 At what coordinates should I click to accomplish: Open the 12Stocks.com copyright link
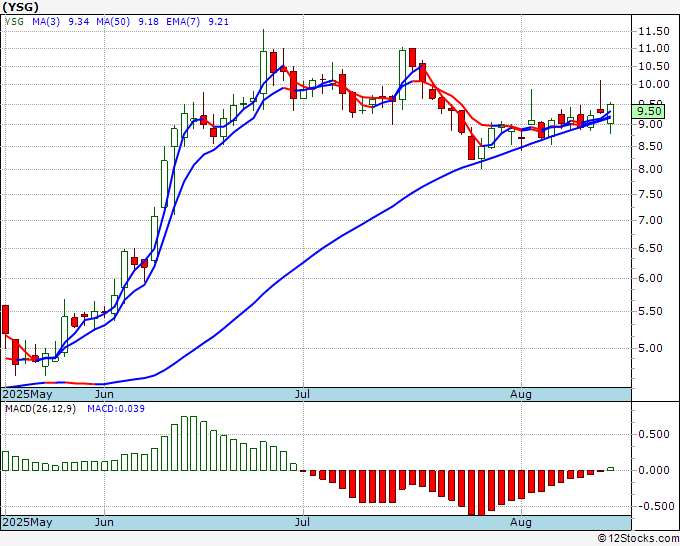(x=638, y=539)
